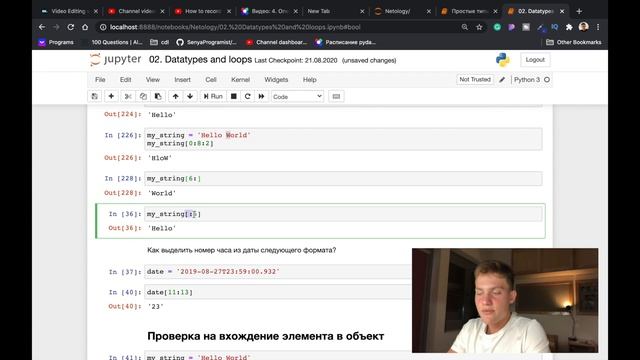The height and width of the screenshot is (360, 640).
Task: Click heading Проверка на вхождение элемента в объект
Action: (x=266, y=336)
